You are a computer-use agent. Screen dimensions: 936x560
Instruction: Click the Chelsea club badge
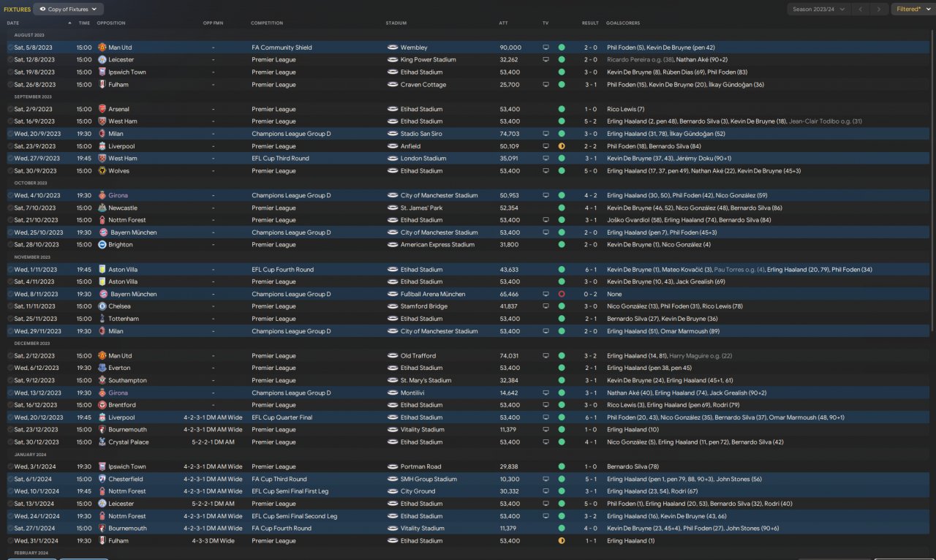pos(102,306)
